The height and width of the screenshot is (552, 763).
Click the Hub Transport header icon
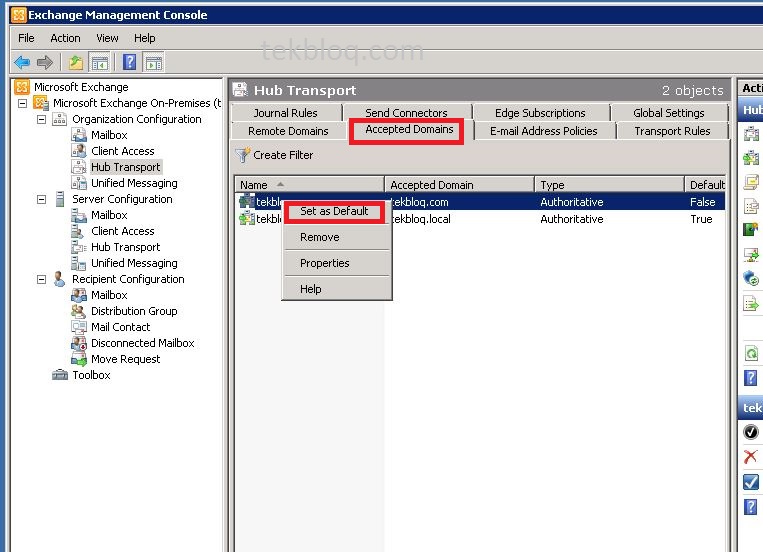point(240,90)
